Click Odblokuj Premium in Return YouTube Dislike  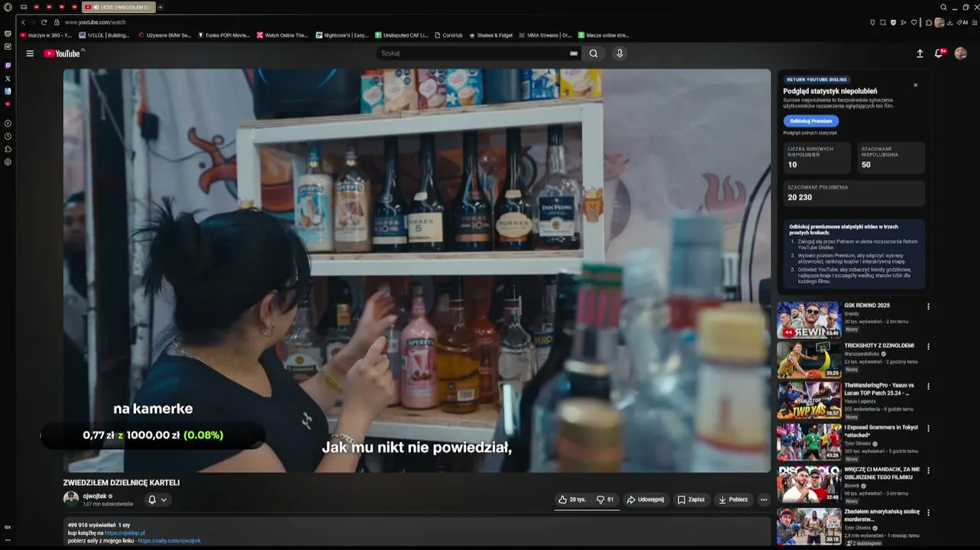[810, 121]
